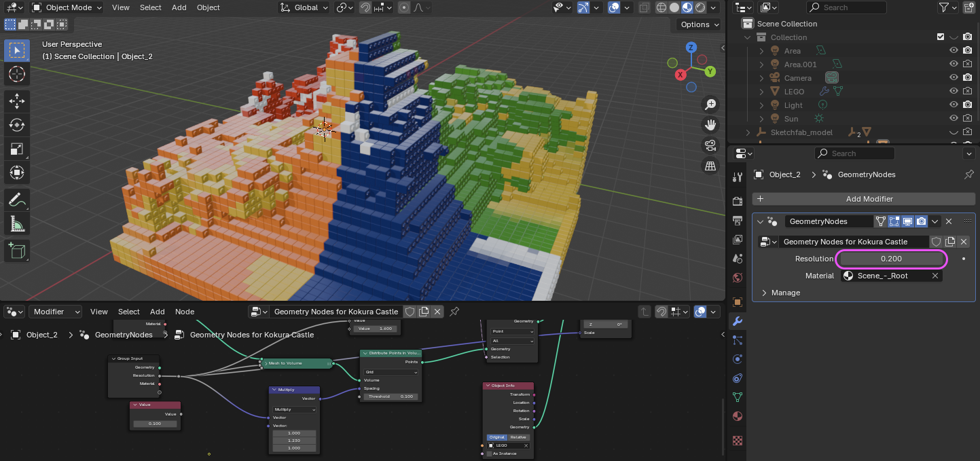Open the Texture properties tab
The image size is (980, 461).
tap(738, 440)
